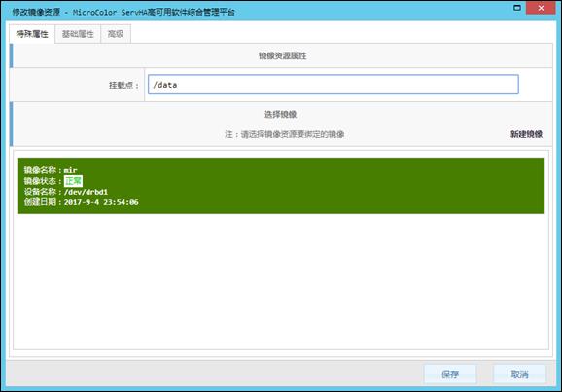Click the 取消 button
Screen dimensions: 562x392
pyautogui.click(x=520, y=374)
